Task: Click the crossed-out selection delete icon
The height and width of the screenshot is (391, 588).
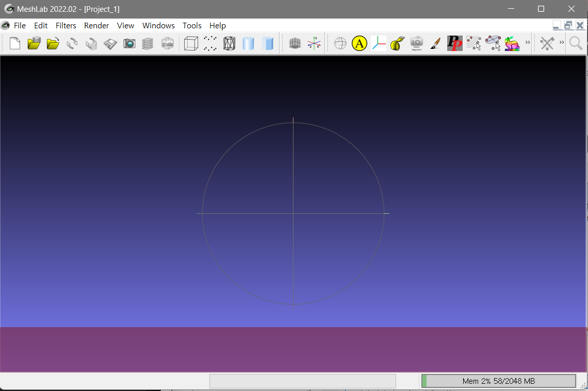Action: point(547,44)
